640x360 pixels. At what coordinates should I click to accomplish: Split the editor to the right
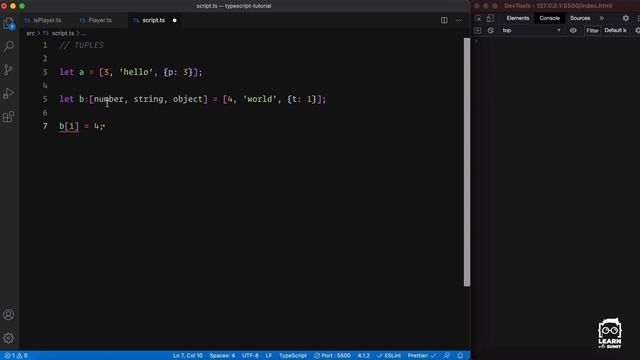click(444, 20)
